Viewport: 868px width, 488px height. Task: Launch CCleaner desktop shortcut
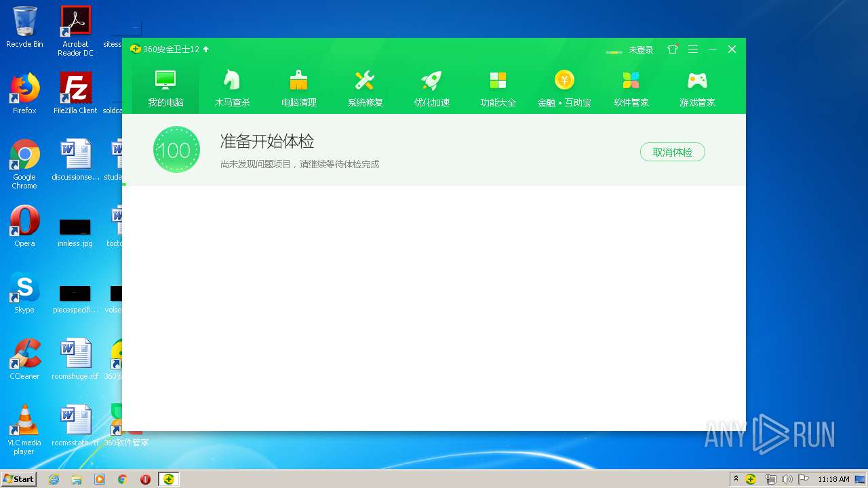(x=24, y=359)
